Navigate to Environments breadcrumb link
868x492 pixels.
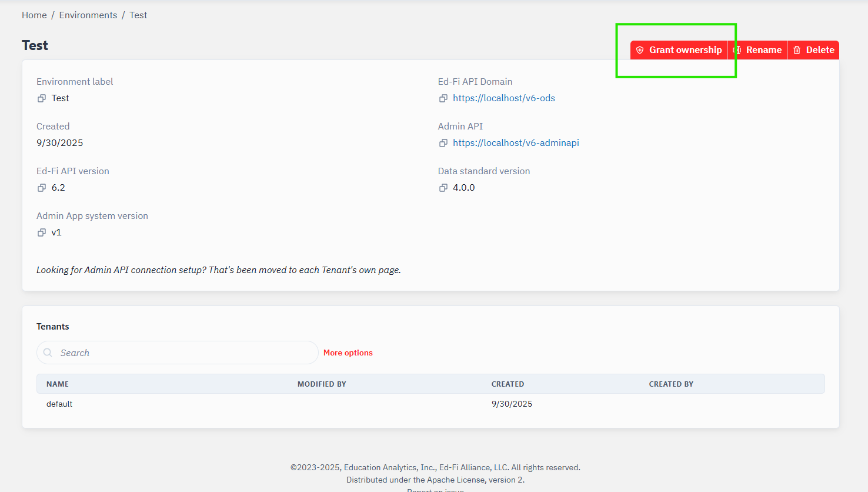(88, 15)
